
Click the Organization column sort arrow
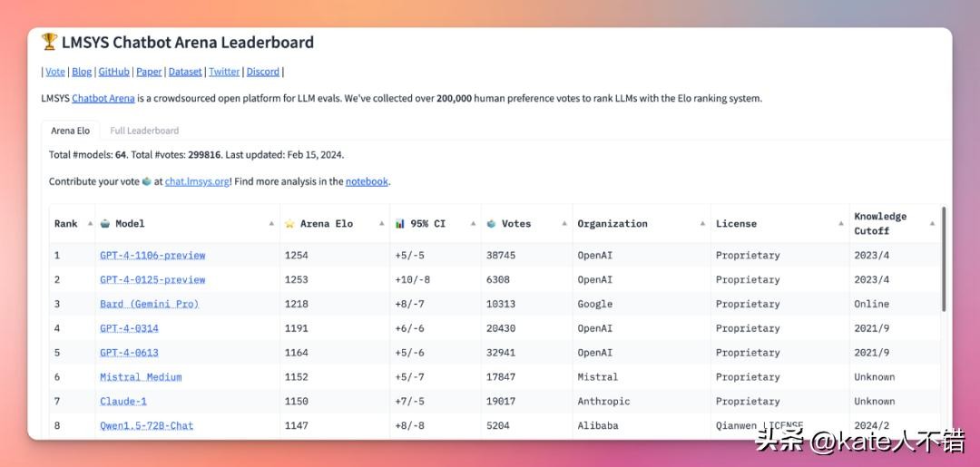tap(703, 223)
